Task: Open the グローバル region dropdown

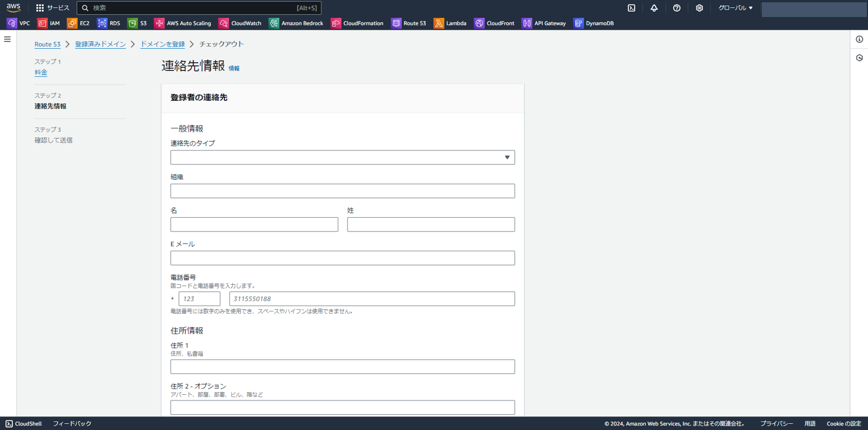Action: click(736, 8)
